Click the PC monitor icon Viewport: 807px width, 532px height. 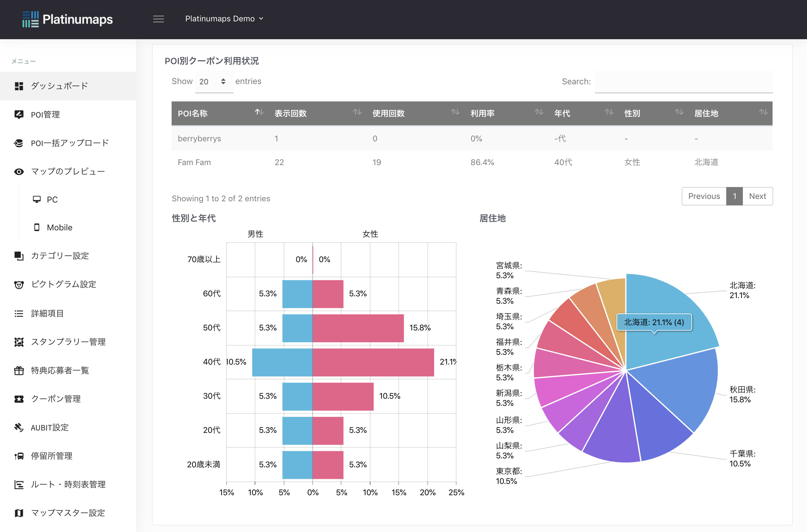click(37, 199)
